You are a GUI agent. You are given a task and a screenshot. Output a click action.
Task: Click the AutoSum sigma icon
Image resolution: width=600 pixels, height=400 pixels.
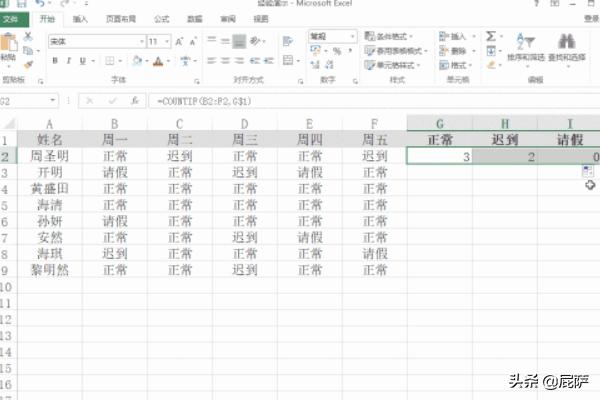click(492, 36)
